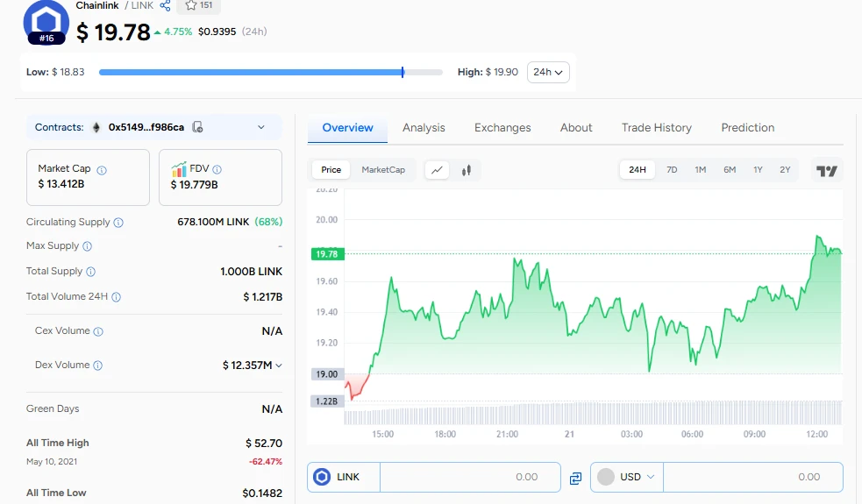
Task: Click the LINK amount input field
Action: (x=470, y=477)
